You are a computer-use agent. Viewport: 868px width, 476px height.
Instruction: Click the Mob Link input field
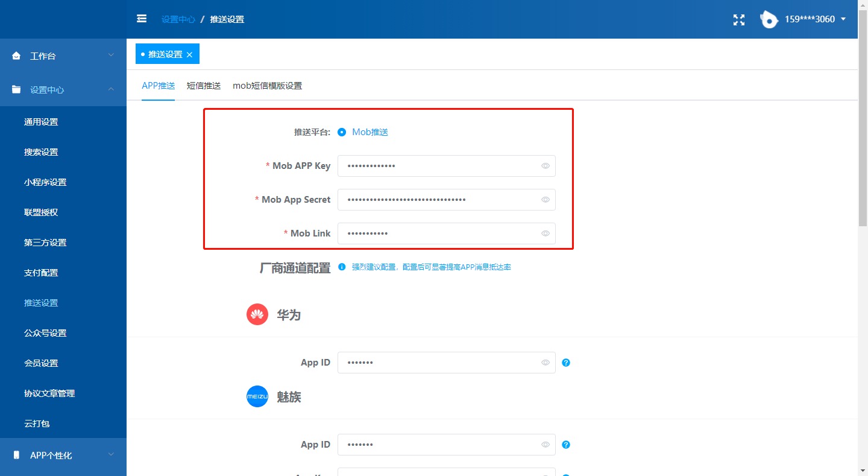[x=447, y=233]
